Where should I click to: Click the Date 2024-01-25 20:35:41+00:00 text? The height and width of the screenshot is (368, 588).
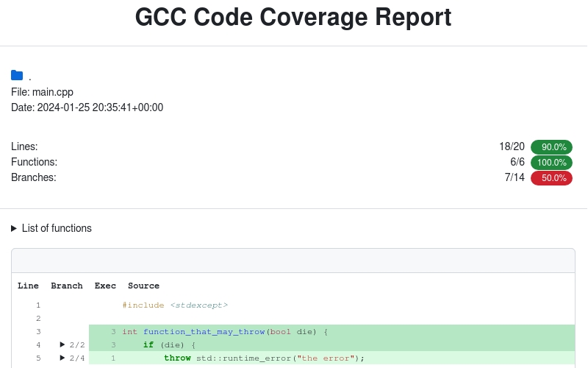(87, 107)
